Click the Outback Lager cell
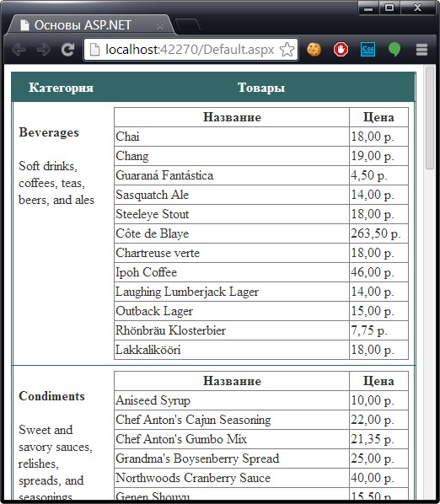This screenshot has height=504, width=440. (x=232, y=311)
